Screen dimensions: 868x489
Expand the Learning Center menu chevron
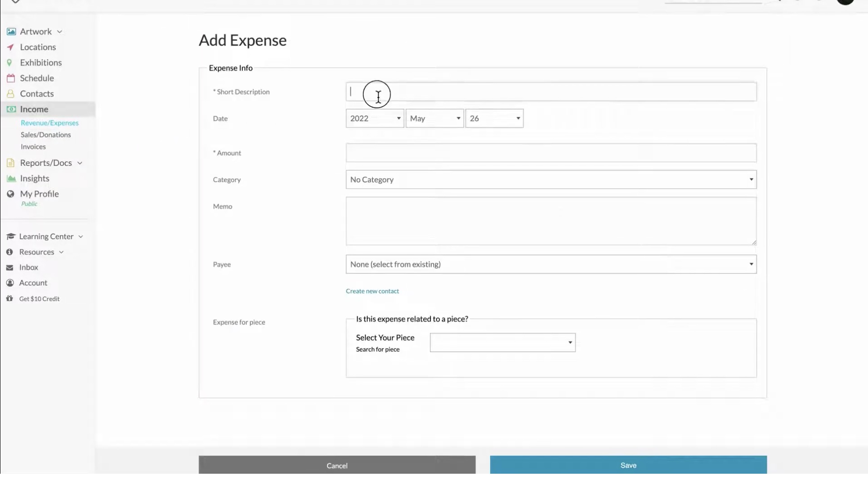coord(81,236)
